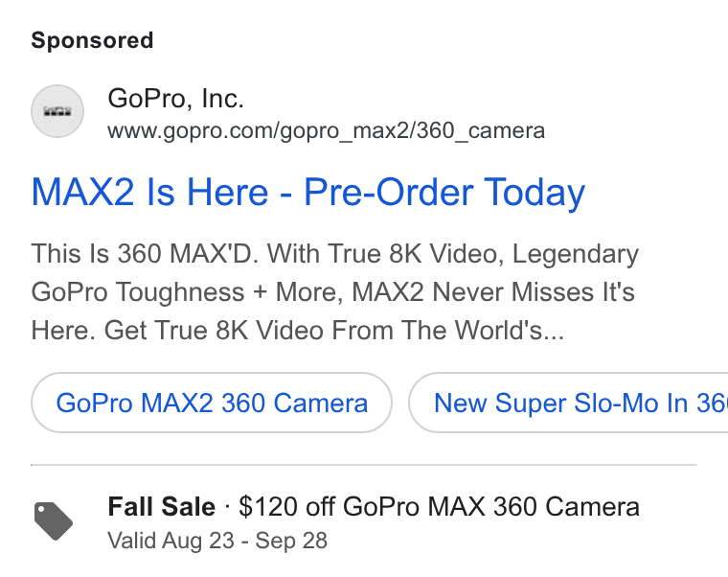Click the word 'Pre-Order' in the blue headline
The image size is (728, 577).
click(389, 192)
